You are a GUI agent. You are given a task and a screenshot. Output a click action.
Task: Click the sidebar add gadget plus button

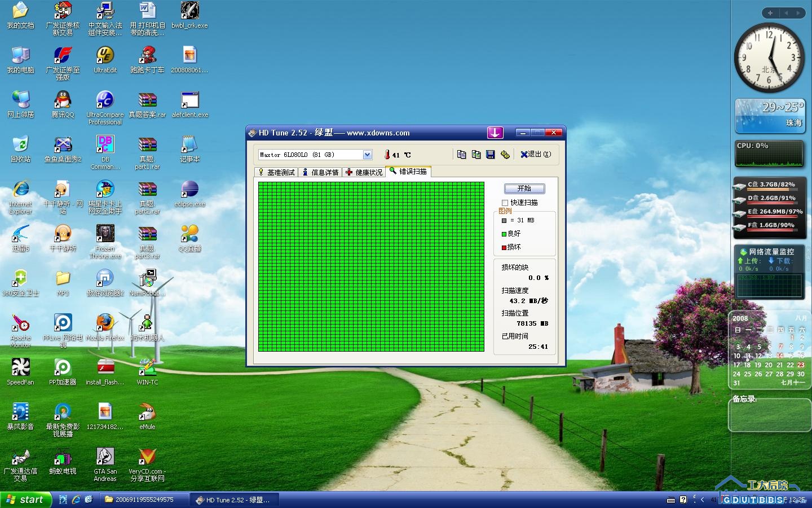(770, 12)
